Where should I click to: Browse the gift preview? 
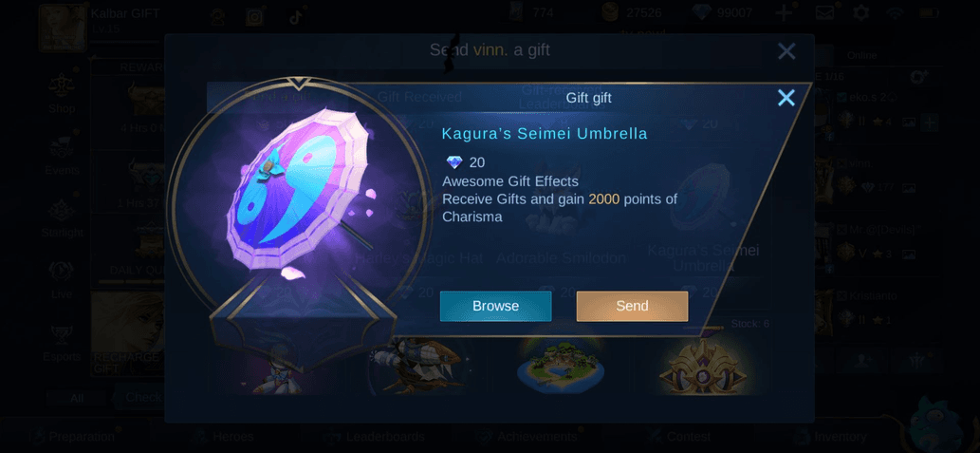(x=495, y=306)
